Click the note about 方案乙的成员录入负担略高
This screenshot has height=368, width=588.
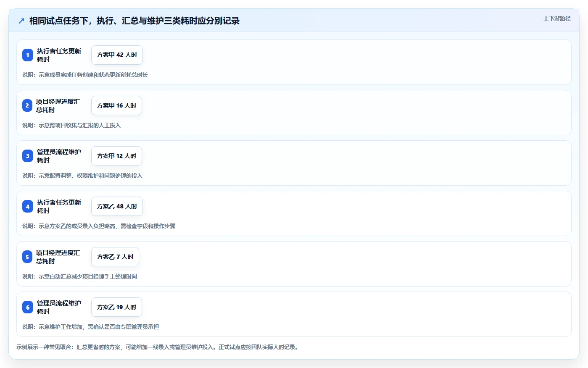tap(99, 226)
